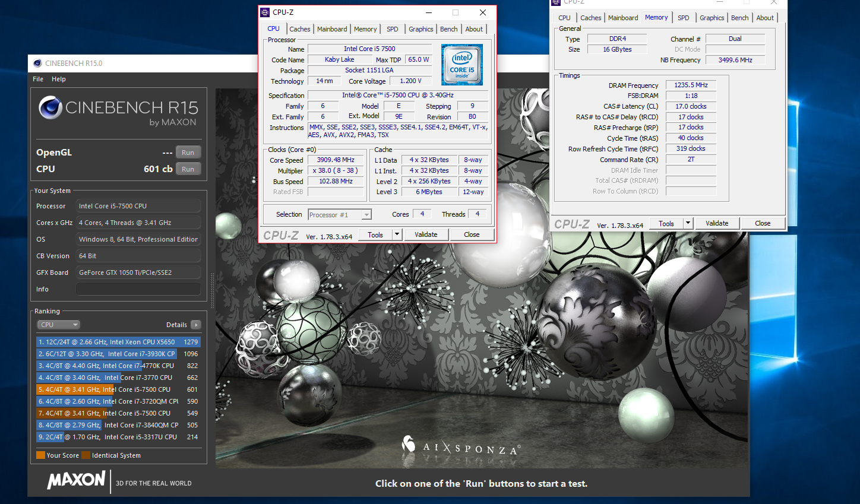Select ranking row Core i7-3720QM
Viewport: 860px width, 504px height.
click(118, 401)
